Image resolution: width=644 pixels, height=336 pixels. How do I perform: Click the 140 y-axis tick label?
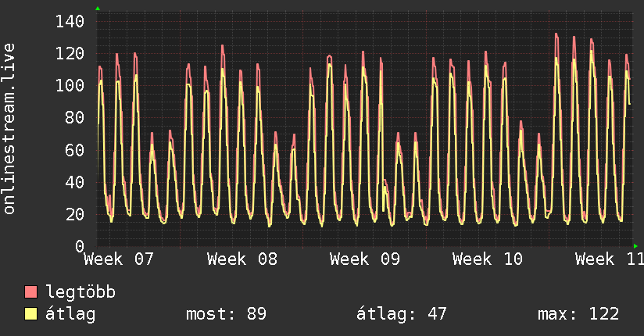[x=70, y=21]
